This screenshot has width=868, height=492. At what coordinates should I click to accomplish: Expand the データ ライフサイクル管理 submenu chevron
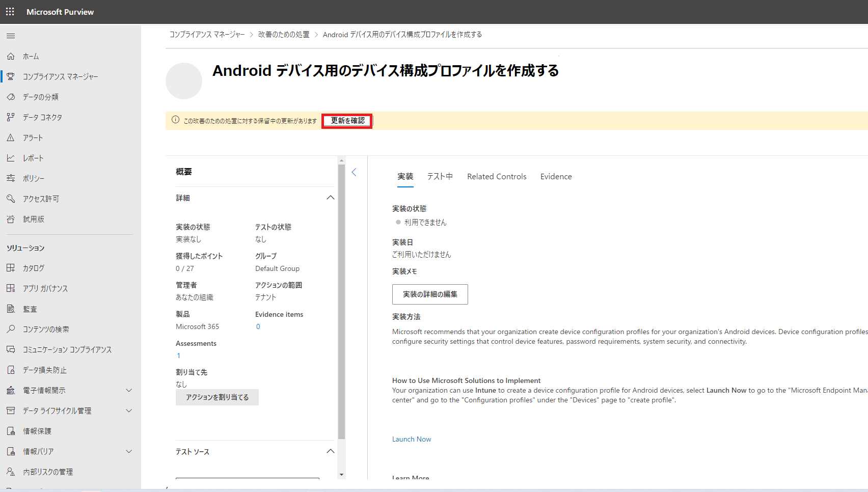[129, 411]
